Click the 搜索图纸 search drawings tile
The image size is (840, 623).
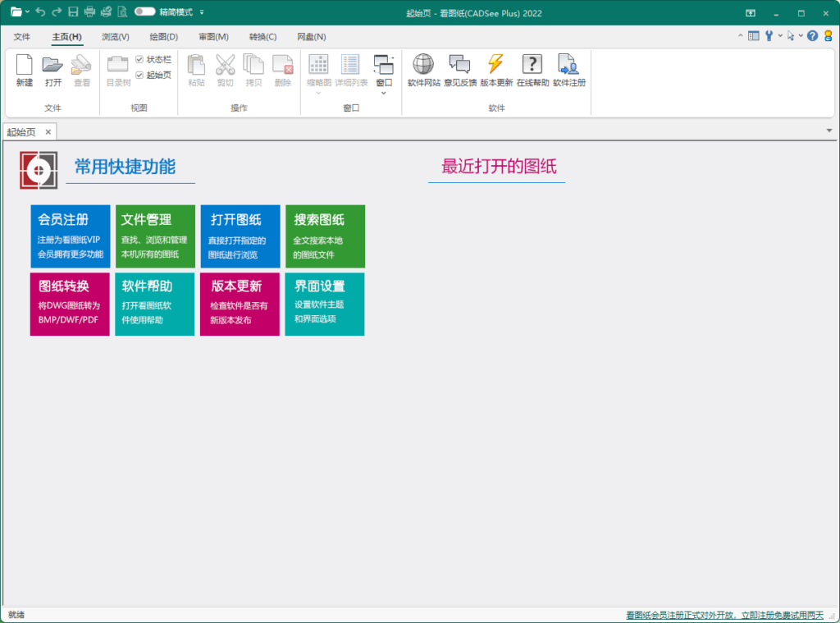click(x=325, y=236)
